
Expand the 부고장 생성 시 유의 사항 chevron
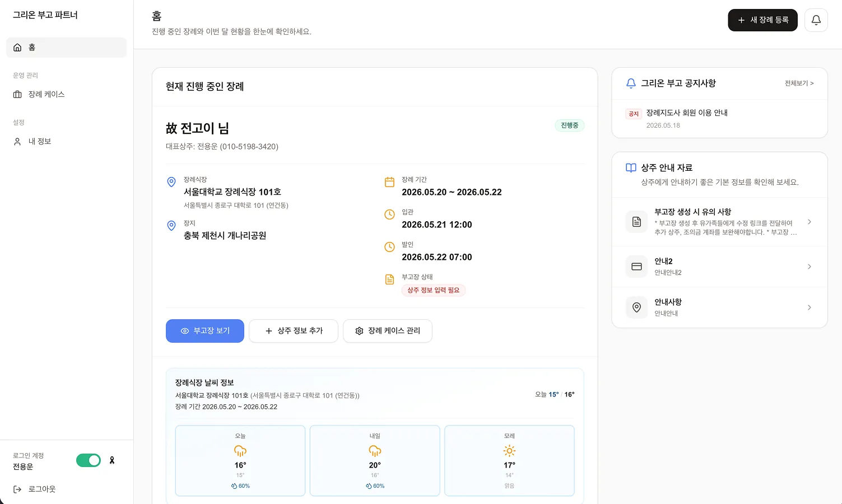810,222
